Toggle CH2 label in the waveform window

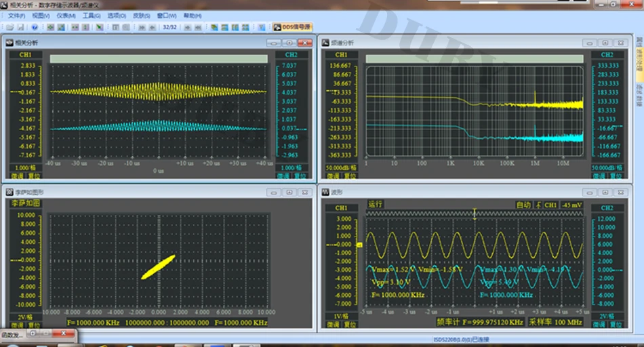coord(607,208)
